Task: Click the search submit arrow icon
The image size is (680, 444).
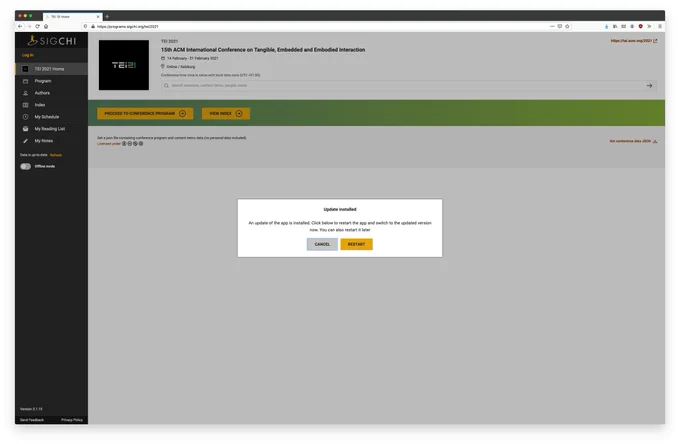Action: click(x=649, y=86)
